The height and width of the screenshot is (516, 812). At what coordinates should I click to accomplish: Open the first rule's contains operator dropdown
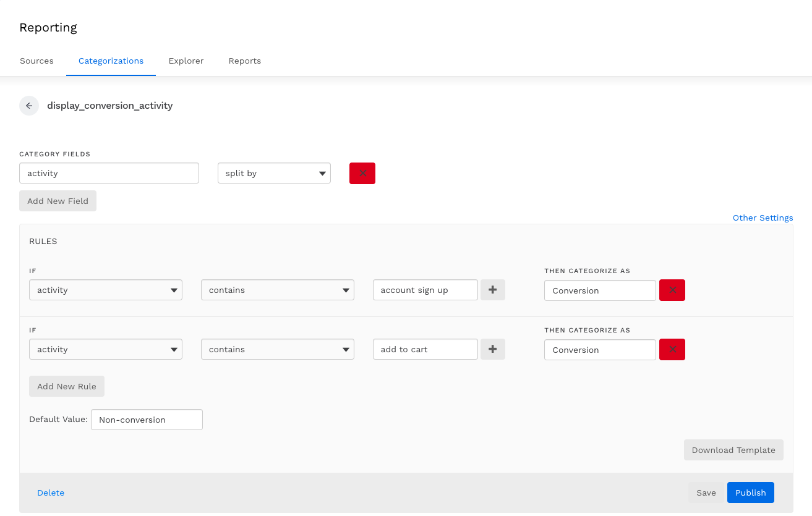(x=277, y=290)
